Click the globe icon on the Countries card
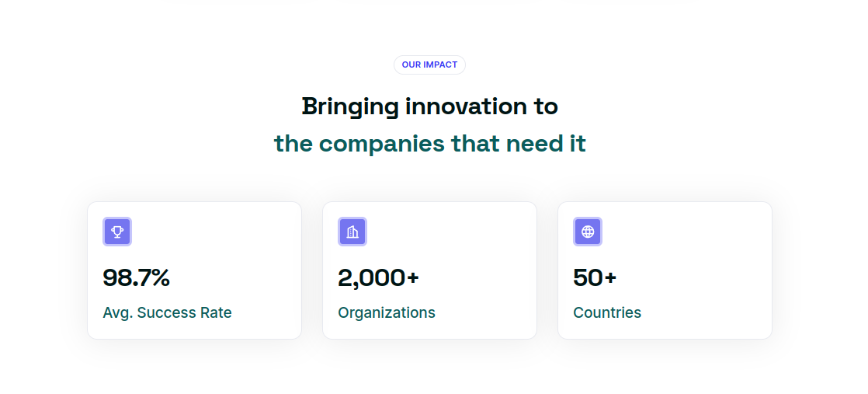This screenshot has height=394, width=868. click(x=588, y=232)
